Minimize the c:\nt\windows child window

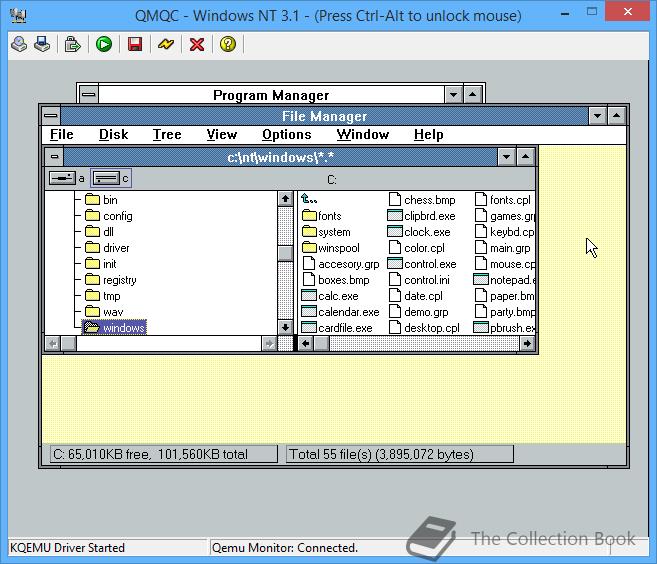point(506,157)
